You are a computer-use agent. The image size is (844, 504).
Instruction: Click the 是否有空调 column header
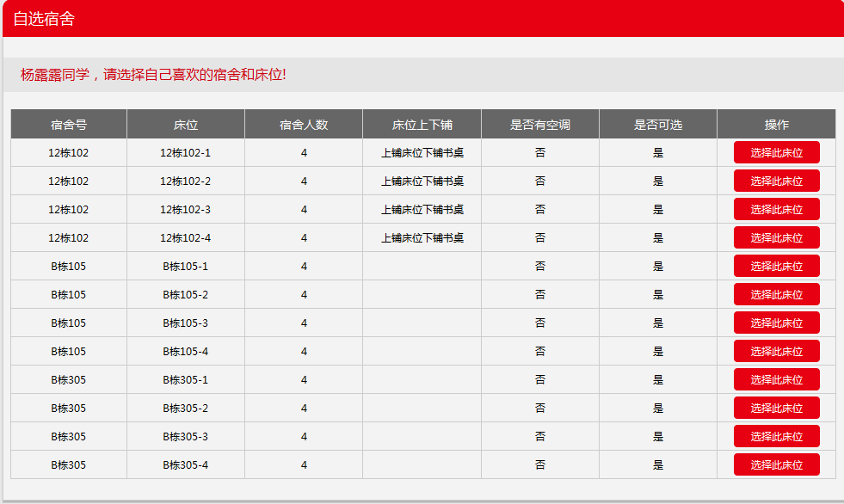(540, 125)
